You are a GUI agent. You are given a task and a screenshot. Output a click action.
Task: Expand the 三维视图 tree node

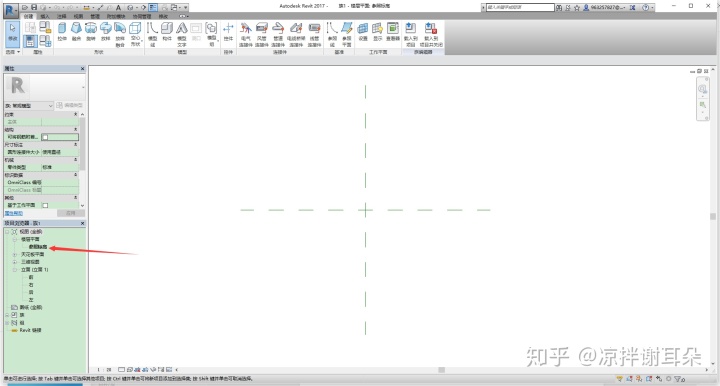tap(15, 262)
